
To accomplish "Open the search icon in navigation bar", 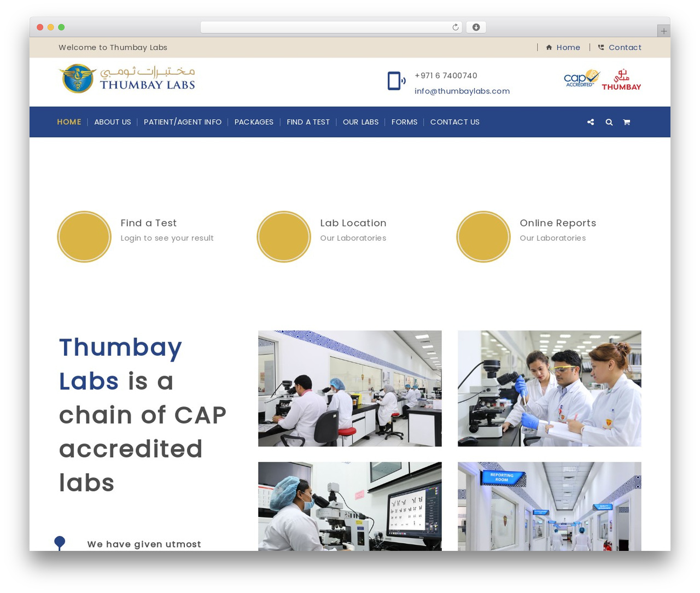I will point(609,122).
